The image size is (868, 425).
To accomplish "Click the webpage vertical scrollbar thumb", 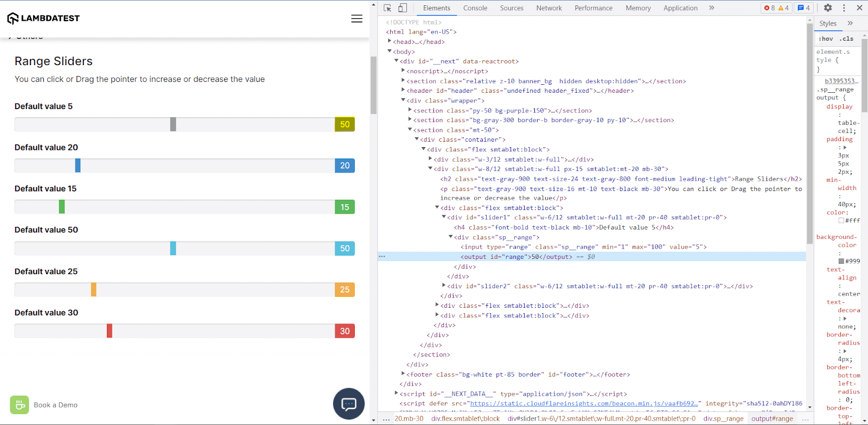I will pyautogui.click(x=373, y=85).
